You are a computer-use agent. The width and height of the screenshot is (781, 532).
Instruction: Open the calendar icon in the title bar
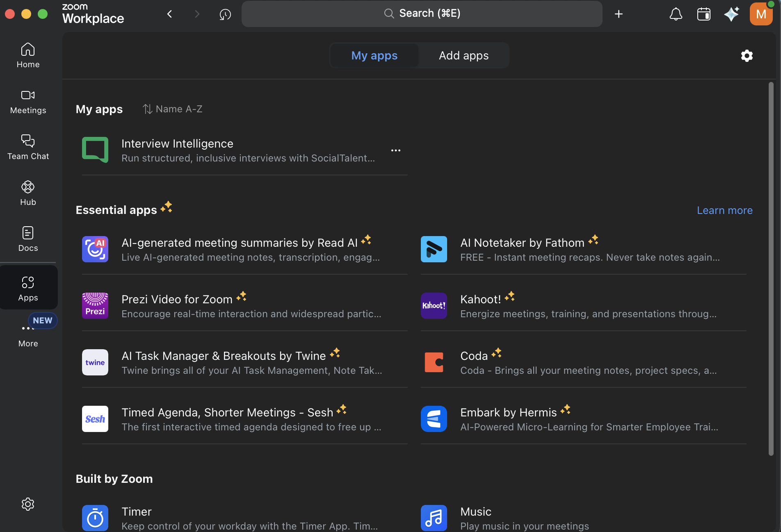(x=704, y=14)
